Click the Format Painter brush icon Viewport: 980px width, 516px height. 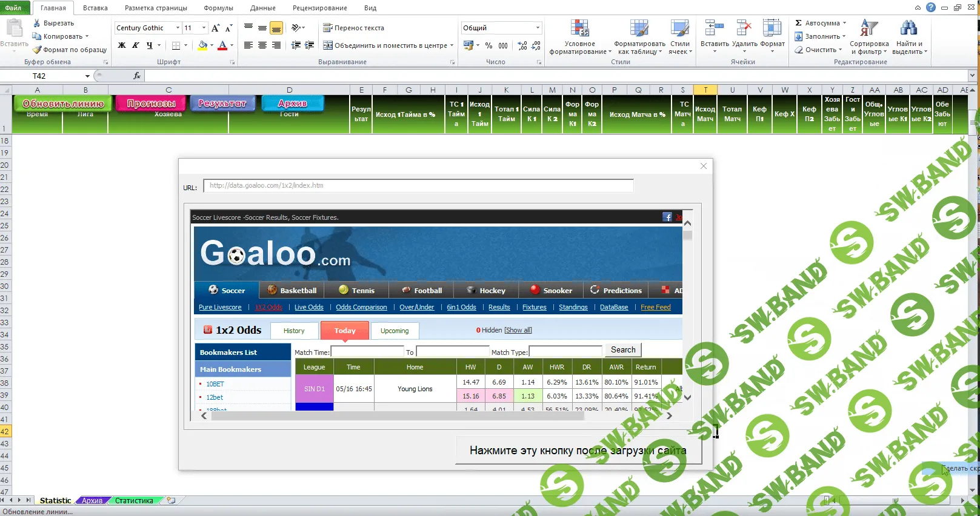click(x=37, y=50)
